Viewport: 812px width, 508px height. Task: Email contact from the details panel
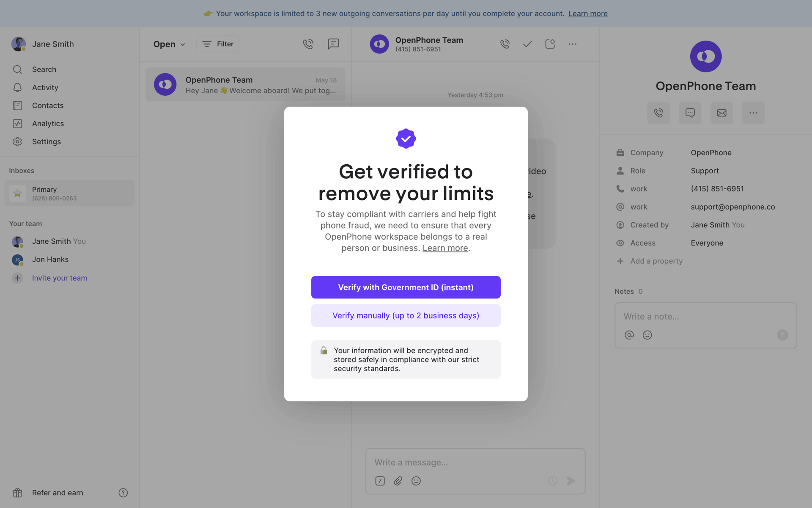pos(721,113)
